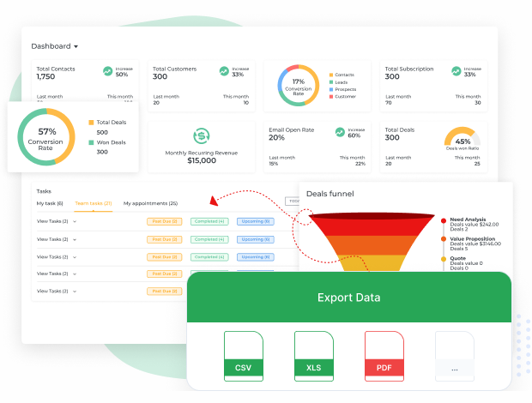
Task: Click the 17% Conversion Rate donut chart
Action: click(299, 86)
